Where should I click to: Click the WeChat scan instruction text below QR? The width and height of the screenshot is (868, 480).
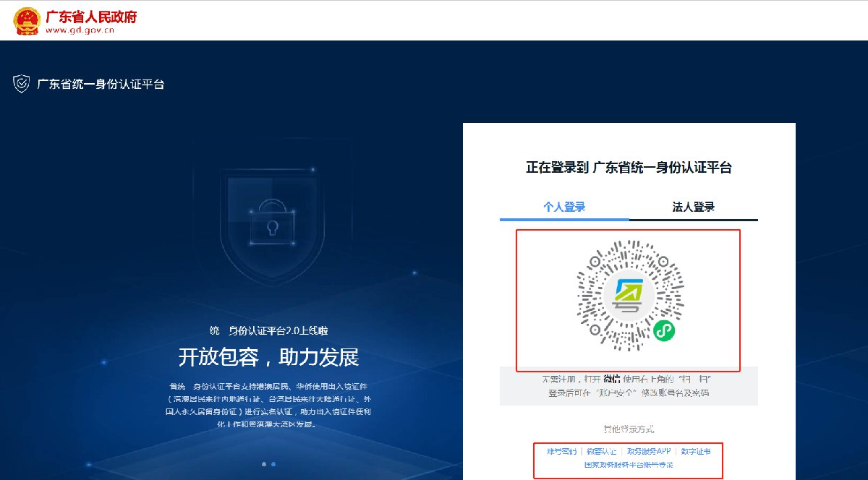629,386
